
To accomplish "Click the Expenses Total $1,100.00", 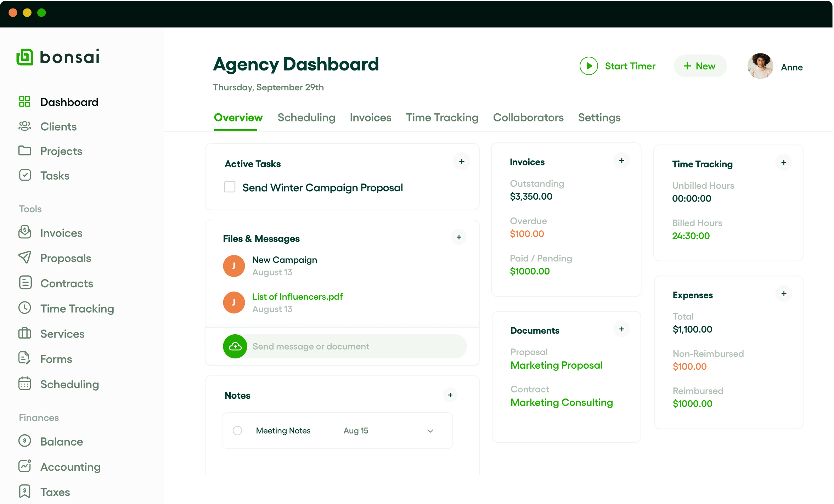I will [692, 329].
